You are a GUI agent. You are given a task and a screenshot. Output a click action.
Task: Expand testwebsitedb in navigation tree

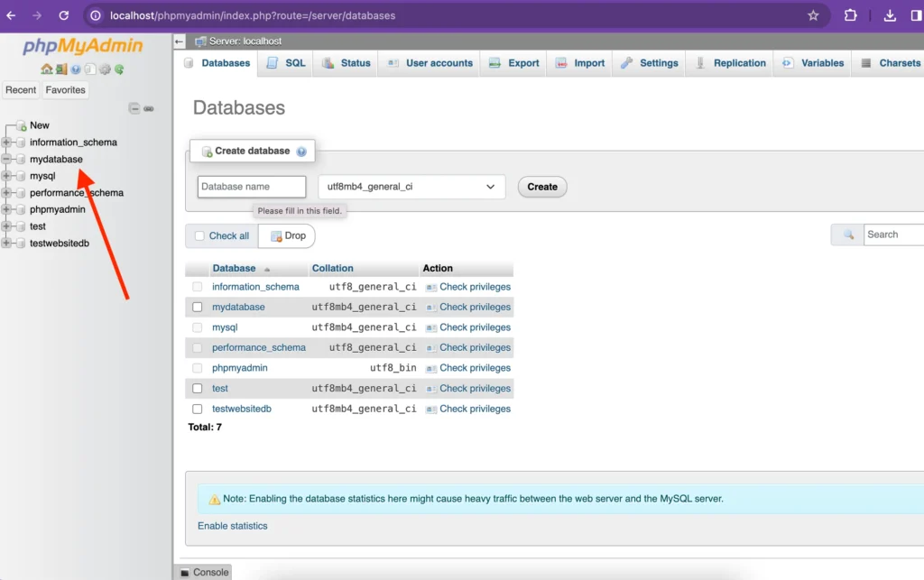coord(6,244)
